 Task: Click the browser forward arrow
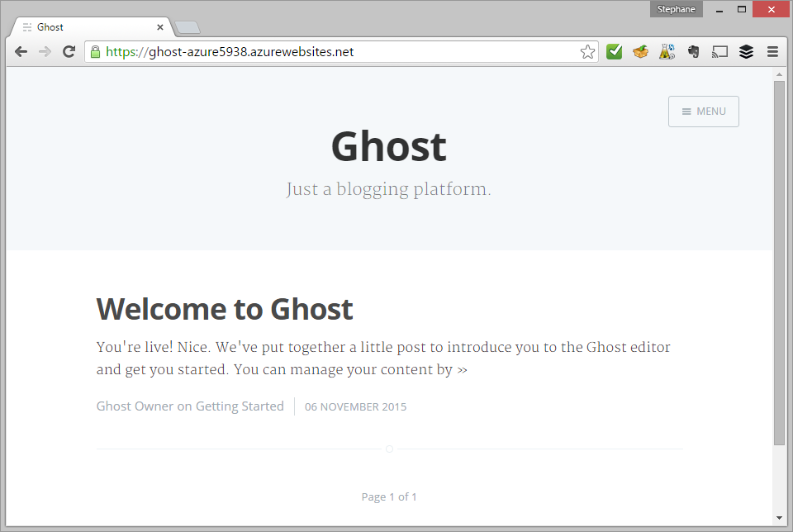[45, 51]
